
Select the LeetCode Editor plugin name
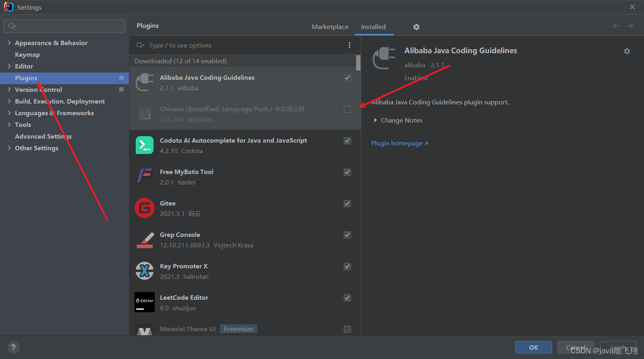click(x=184, y=297)
